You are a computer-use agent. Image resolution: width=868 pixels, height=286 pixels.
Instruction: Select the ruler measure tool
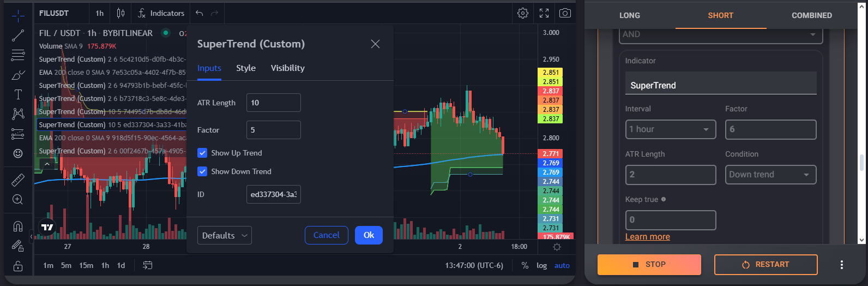tap(18, 180)
